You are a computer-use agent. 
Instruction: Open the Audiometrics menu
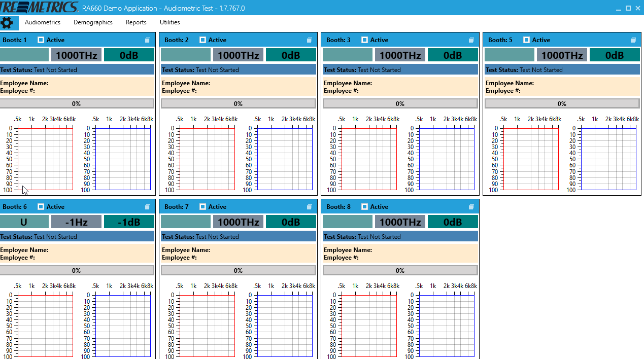click(x=43, y=22)
